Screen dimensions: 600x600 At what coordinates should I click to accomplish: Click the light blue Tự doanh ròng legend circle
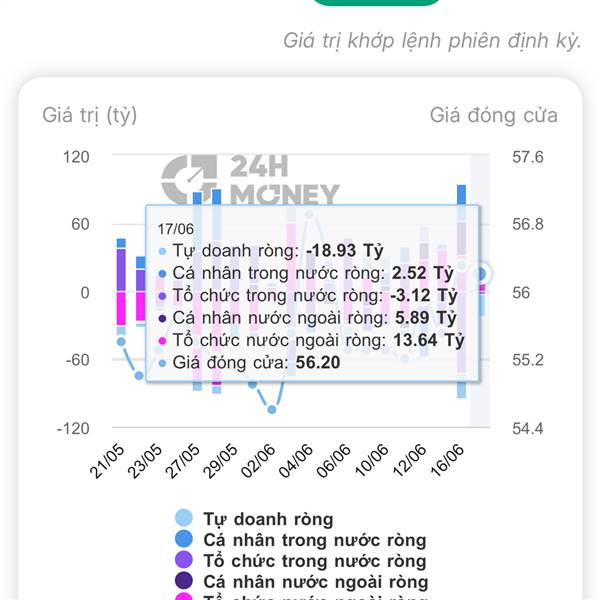(x=184, y=518)
